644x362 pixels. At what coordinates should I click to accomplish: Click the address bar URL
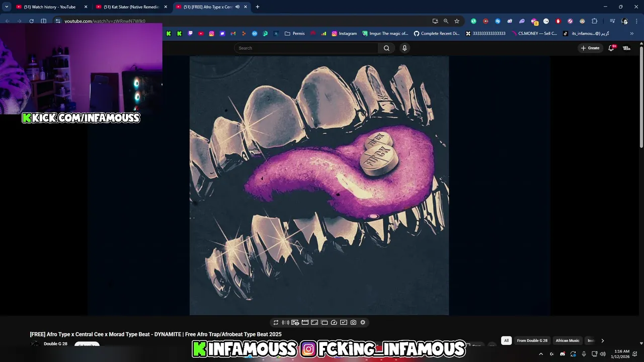click(x=105, y=21)
